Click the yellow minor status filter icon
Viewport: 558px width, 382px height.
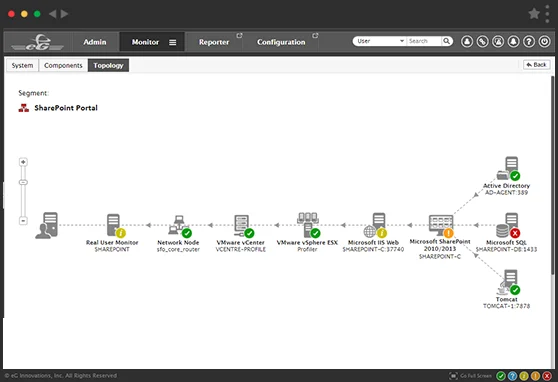tap(524, 376)
